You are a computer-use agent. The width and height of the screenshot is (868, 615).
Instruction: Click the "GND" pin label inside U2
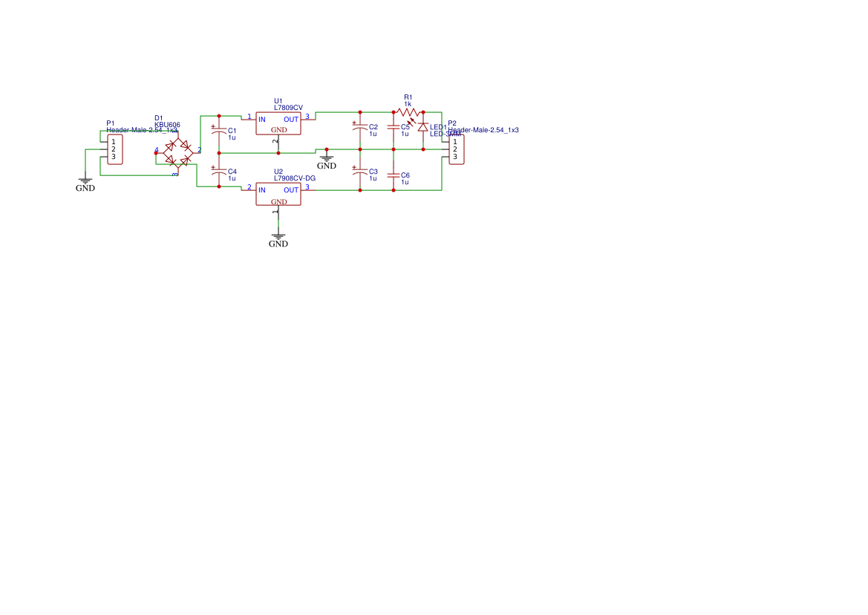point(279,202)
